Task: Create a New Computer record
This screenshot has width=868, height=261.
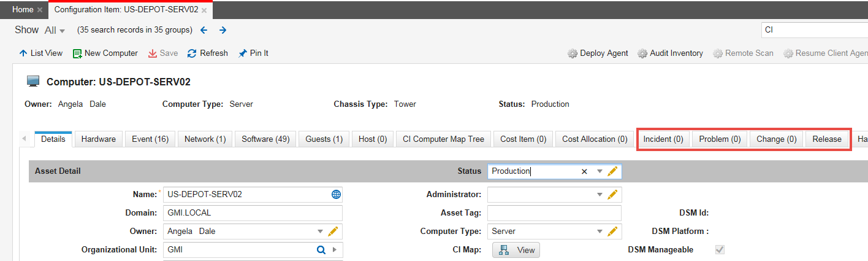Action: click(105, 53)
